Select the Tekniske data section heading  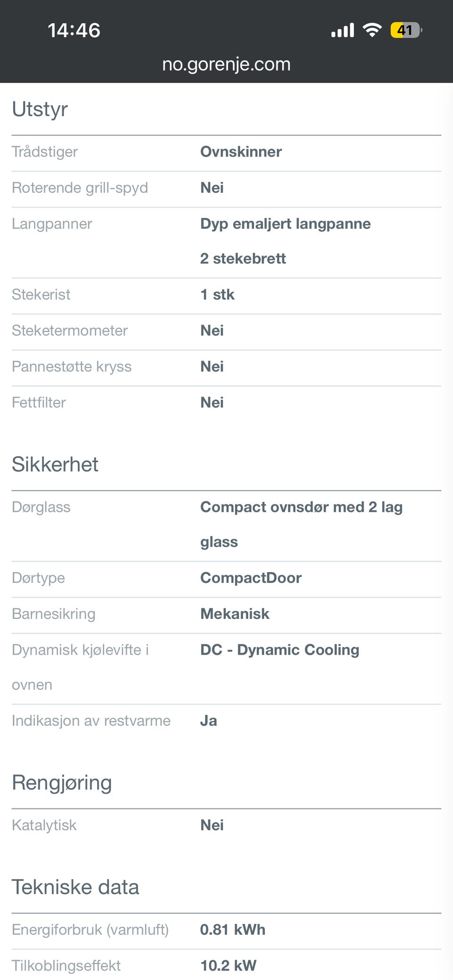click(x=75, y=887)
